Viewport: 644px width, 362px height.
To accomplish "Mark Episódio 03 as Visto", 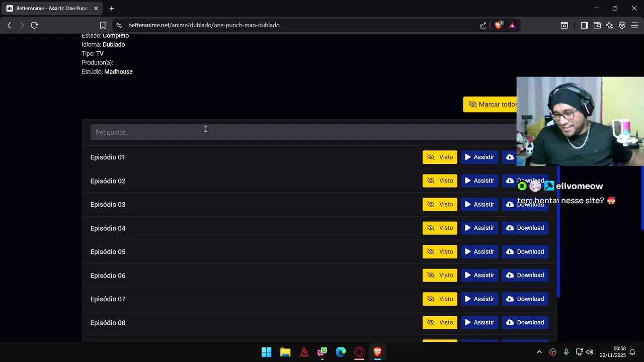I will pos(440,205).
